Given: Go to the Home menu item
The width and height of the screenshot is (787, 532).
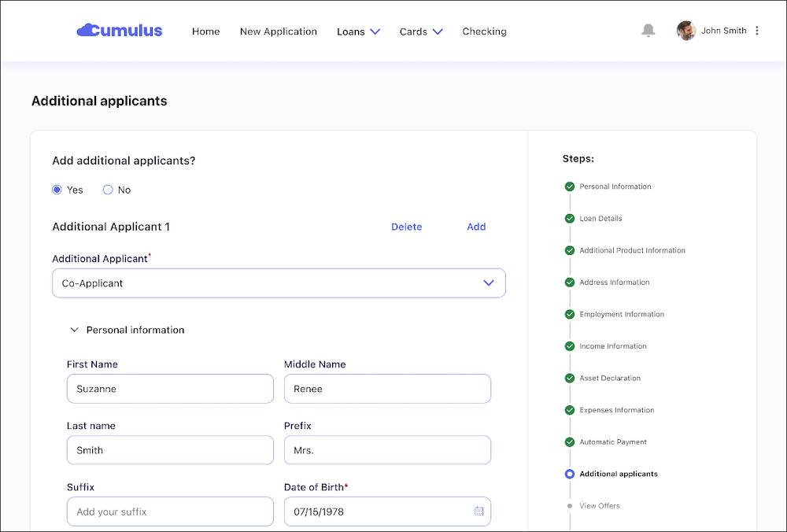Looking at the screenshot, I should [x=206, y=31].
